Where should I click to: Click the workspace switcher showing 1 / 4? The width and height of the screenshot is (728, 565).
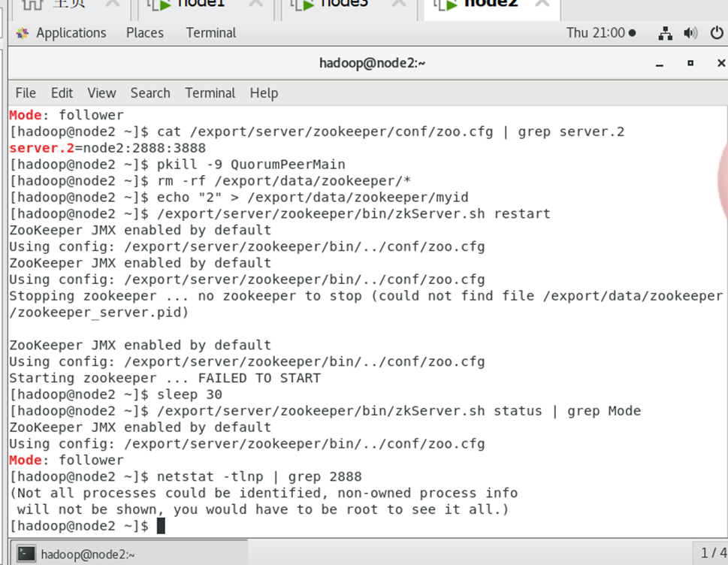(x=712, y=554)
